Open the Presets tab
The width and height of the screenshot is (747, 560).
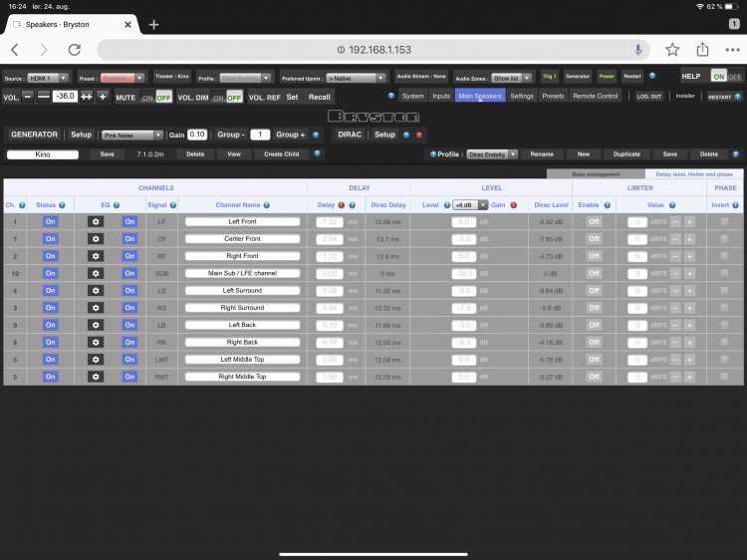click(553, 97)
